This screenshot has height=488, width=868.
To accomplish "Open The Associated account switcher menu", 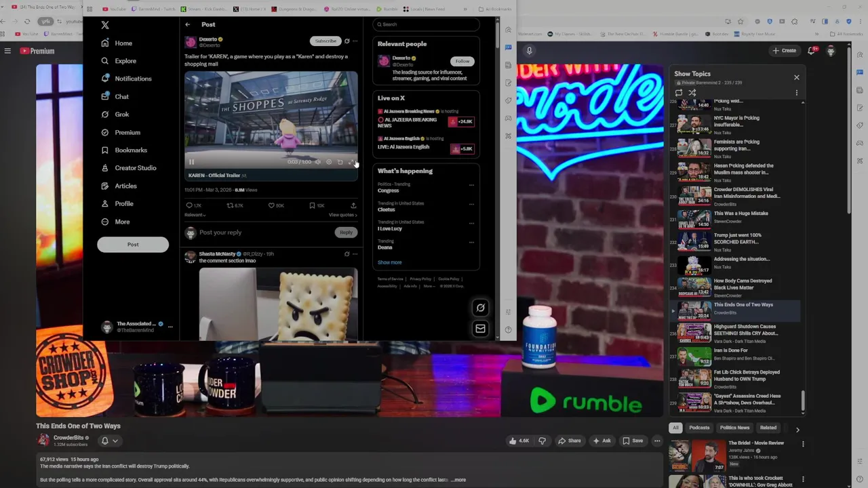I will pos(170,327).
